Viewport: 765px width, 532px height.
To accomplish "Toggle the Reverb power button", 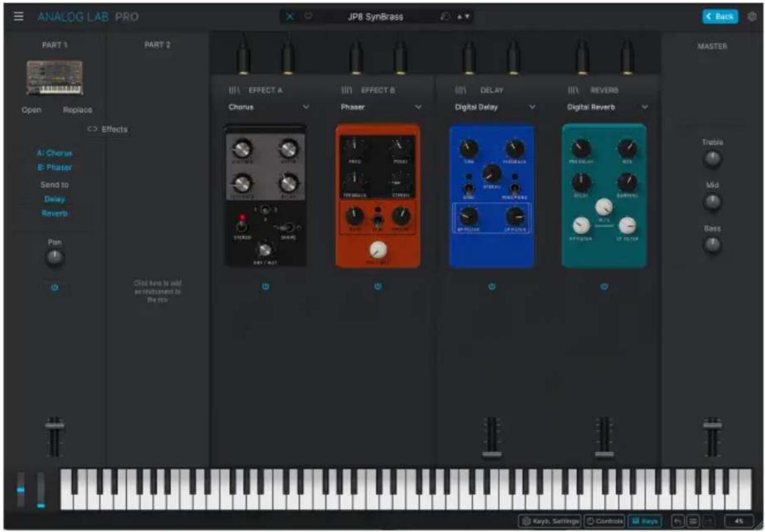I will 605,287.
